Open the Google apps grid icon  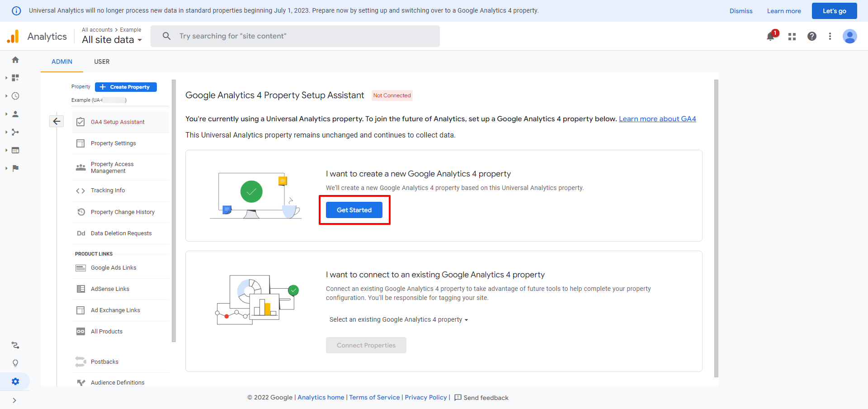coord(792,37)
